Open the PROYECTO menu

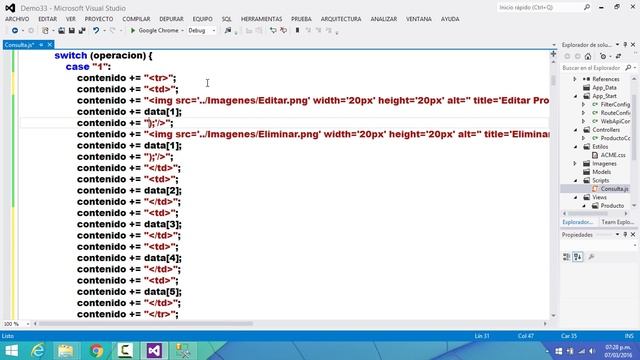(x=99, y=19)
